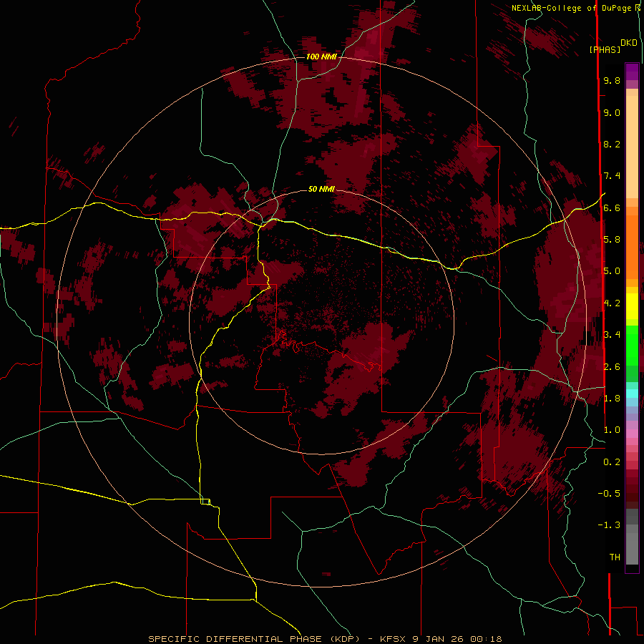644x644 pixels.
Task: Click the 9.0 value on the color scale
Action: tap(612, 112)
